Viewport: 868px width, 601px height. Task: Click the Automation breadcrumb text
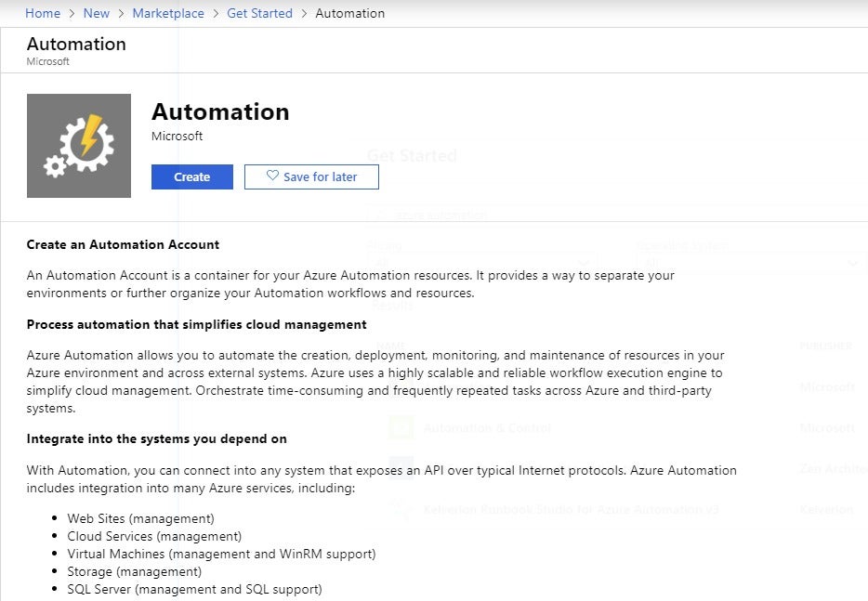[349, 13]
